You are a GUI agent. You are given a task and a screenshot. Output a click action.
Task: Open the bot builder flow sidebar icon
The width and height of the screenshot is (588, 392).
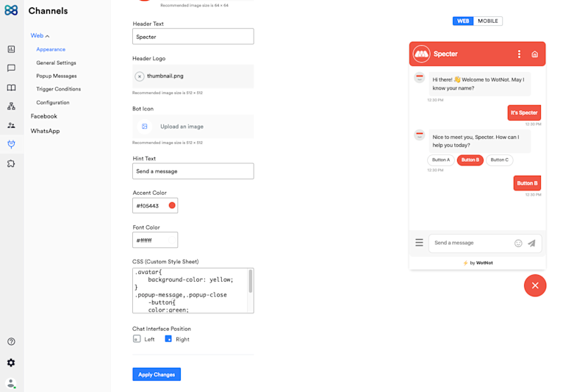pyautogui.click(x=11, y=106)
